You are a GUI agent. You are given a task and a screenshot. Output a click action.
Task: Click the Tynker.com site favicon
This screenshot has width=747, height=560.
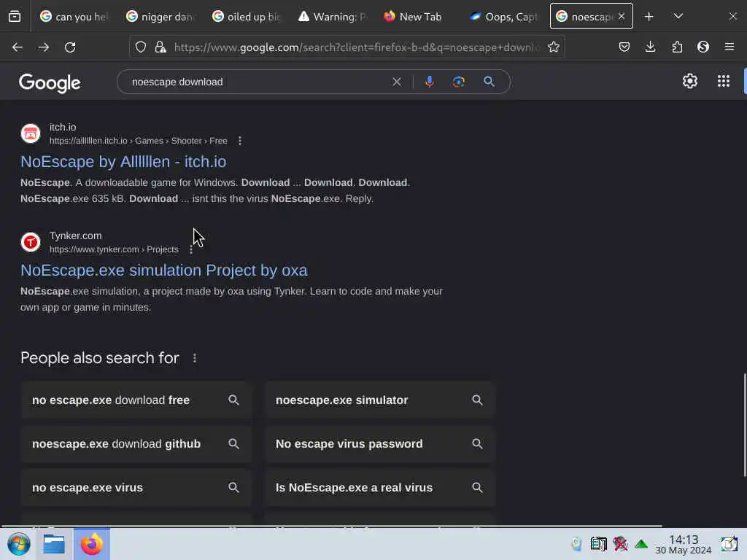pos(31,242)
